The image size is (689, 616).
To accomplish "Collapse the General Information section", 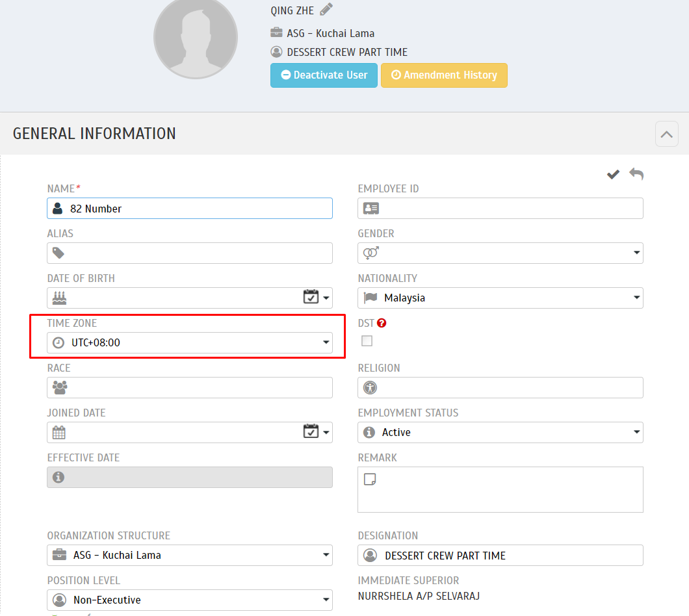I will (x=666, y=133).
